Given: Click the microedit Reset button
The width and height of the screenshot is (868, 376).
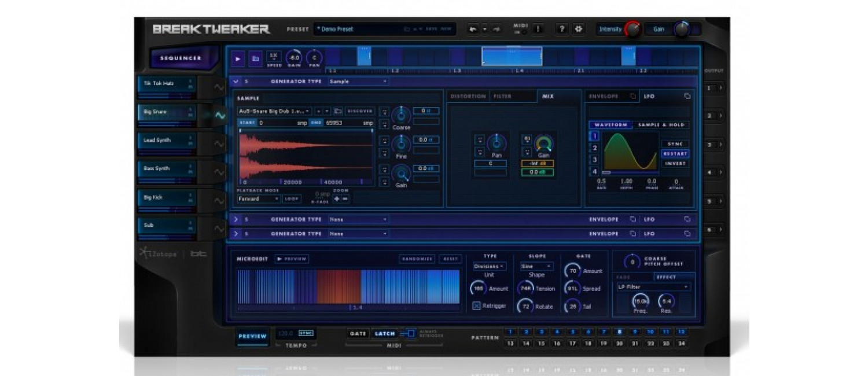Looking at the screenshot, I should click(x=450, y=259).
